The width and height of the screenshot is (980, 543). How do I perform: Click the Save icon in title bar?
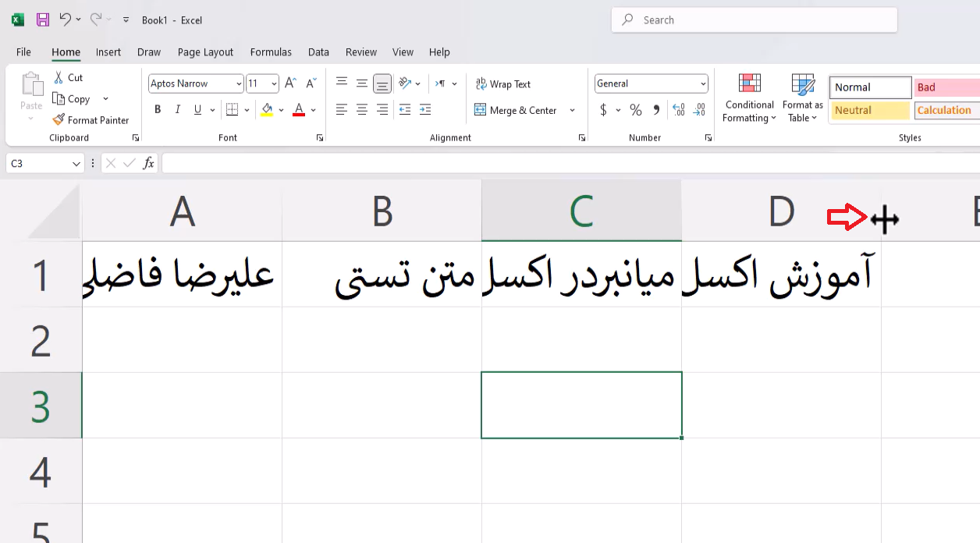pyautogui.click(x=43, y=20)
